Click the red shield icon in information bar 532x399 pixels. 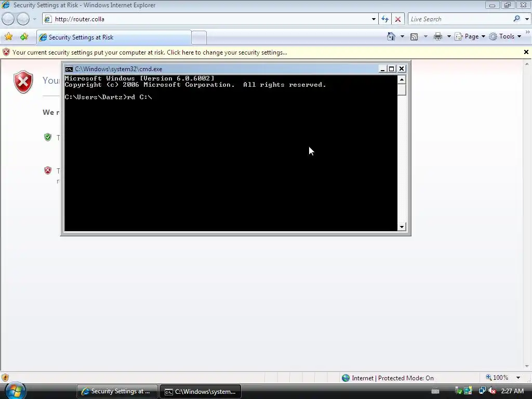click(x=6, y=52)
